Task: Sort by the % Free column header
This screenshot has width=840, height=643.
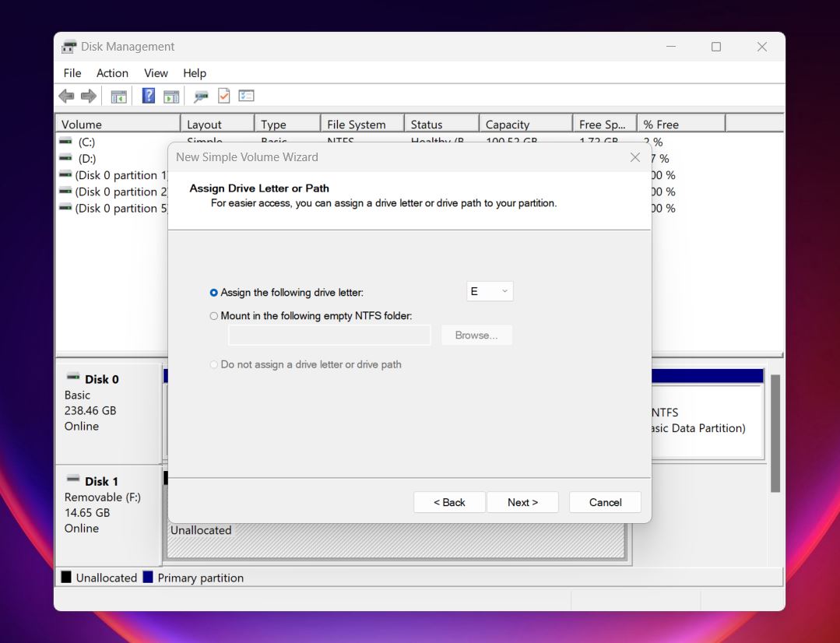Action: 681,125
